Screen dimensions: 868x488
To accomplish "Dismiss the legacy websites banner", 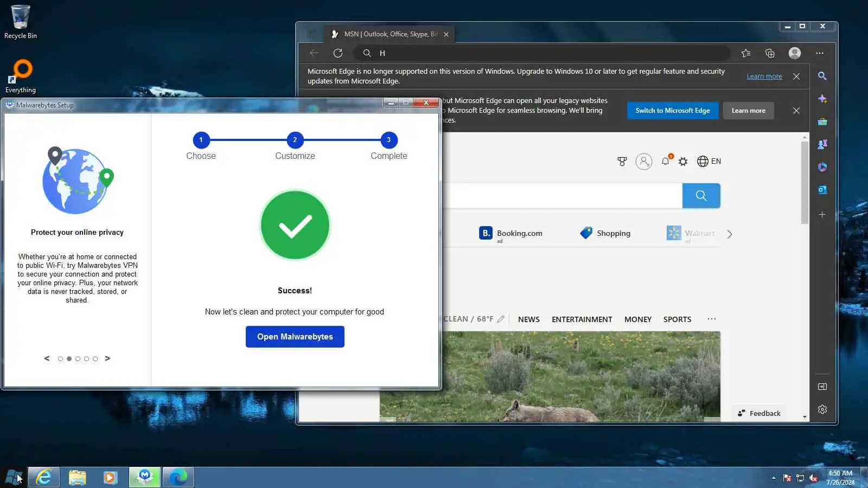I will (x=796, y=111).
